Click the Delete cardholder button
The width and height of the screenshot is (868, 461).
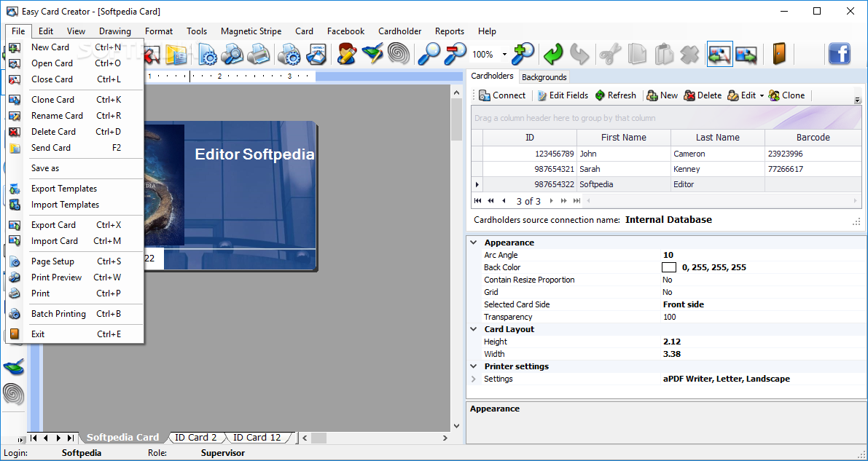coord(703,95)
